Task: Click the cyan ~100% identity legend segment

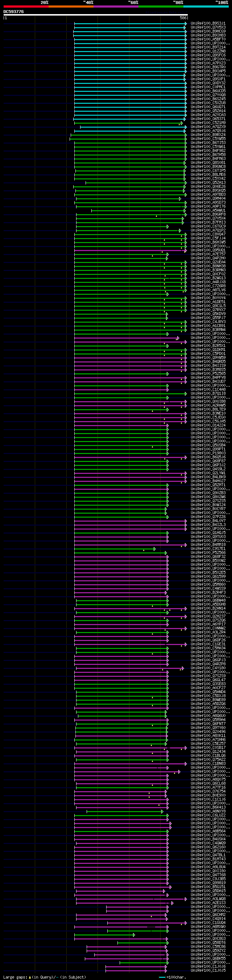Action: coord(206,7)
